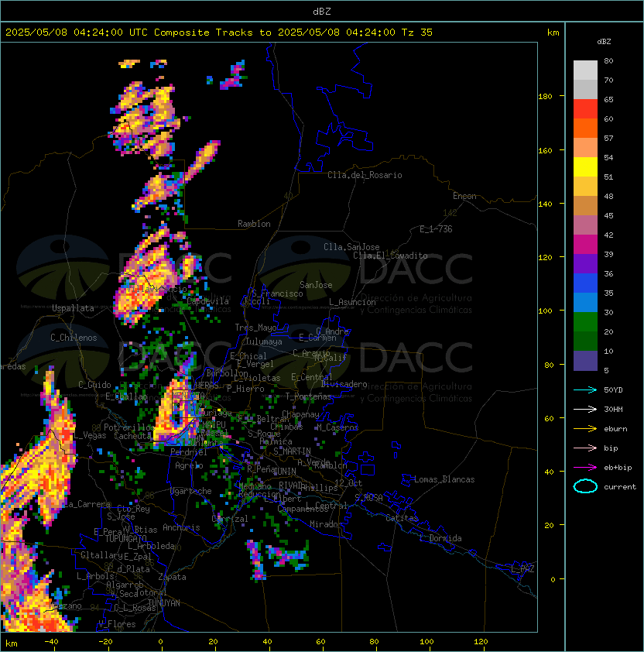The image size is (644, 652).
Task: Click the magenta eb+bip arrow legend icon
Action: 585,468
